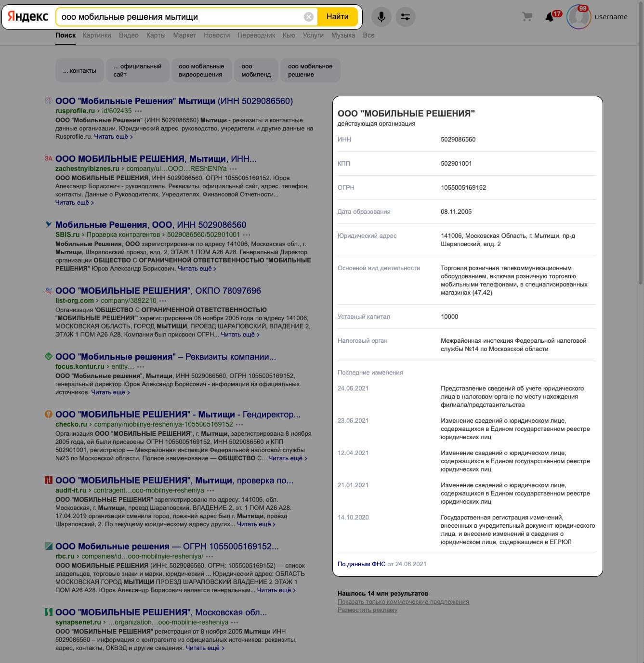Open notifications bell icon

click(x=550, y=17)
